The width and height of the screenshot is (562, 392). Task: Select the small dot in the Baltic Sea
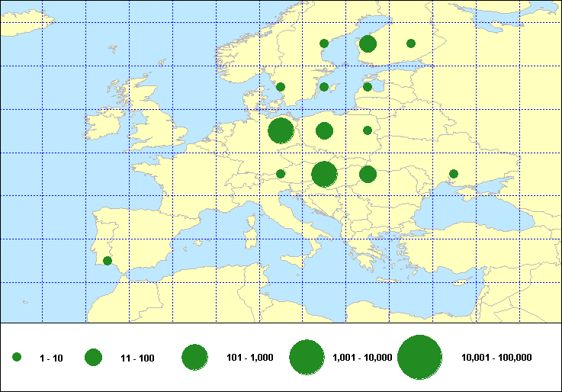(x=324, y=87)
